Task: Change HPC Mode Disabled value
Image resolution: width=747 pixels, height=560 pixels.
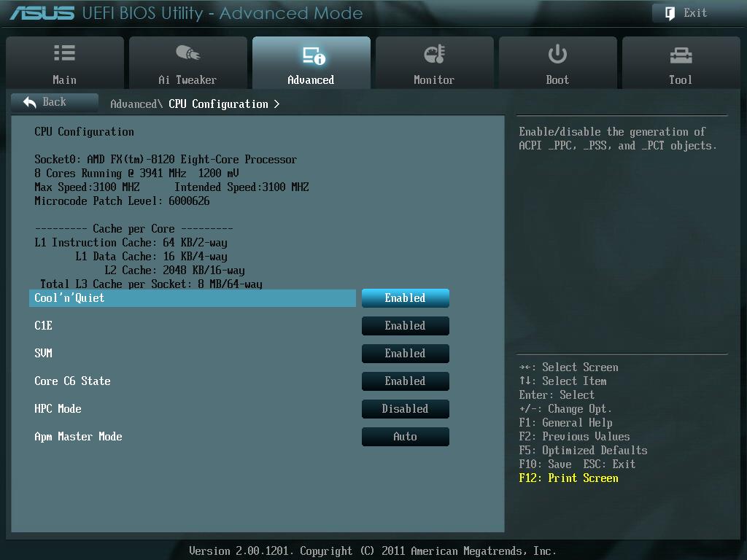Action: (x=406, y=408)
